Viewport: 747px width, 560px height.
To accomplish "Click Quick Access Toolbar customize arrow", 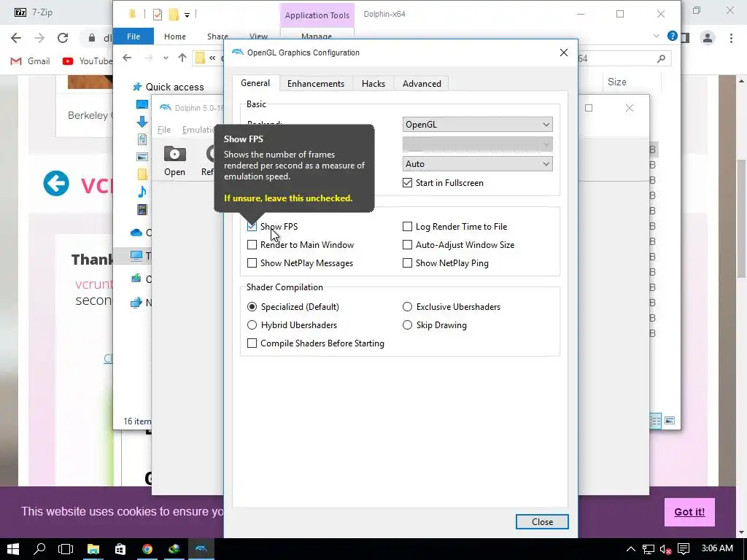I will pos(187,15).
